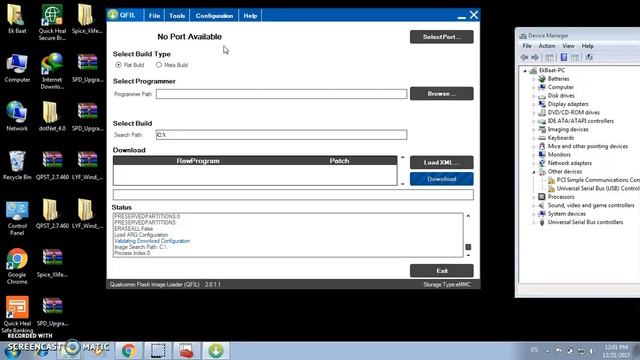Viewport: 640px width, 360px height.
Task: Toggle console tree icon in Device Manager toolbar
Action: click(x=550, y=58)
